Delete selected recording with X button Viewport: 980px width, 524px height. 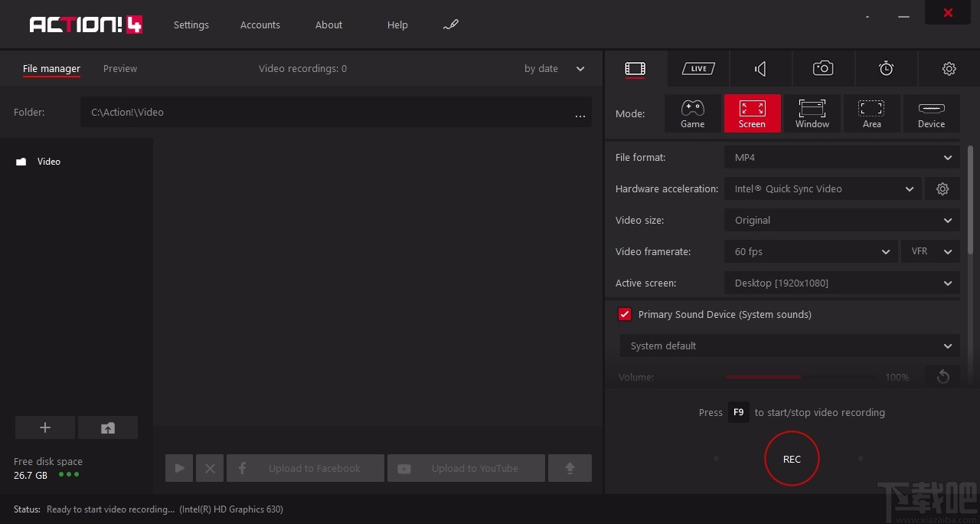[x=210, y=468]
